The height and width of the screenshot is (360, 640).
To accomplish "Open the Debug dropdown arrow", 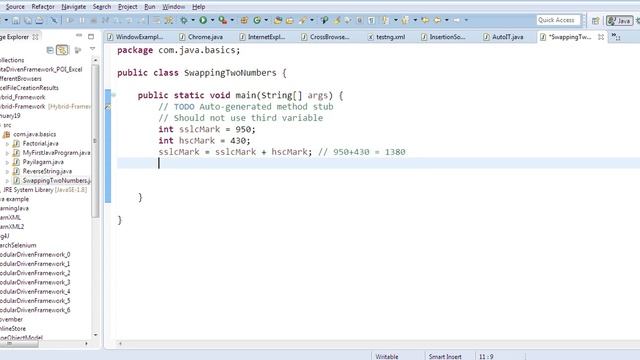I will 193,20.
